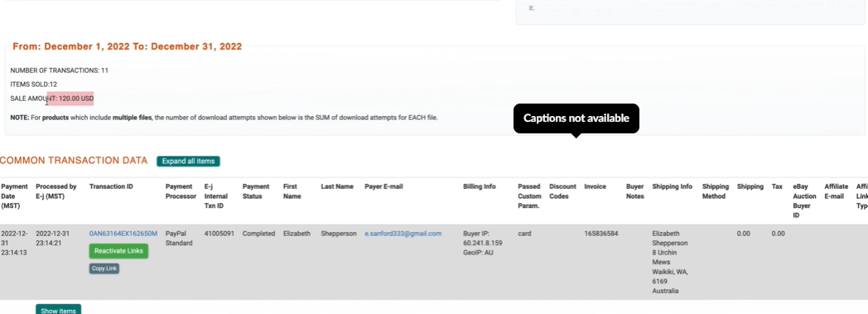This screenshot has height=314, width=868.
Task: Click the Buyer IP 60.241.8.159 cell
Action: pos(483,243)
